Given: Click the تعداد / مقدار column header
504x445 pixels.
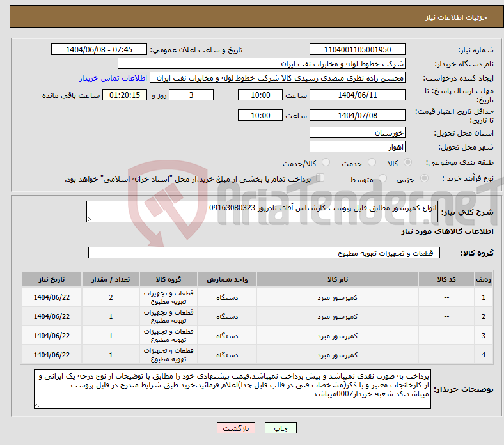Looking at the screenshot, I should (x=111, y=279).
